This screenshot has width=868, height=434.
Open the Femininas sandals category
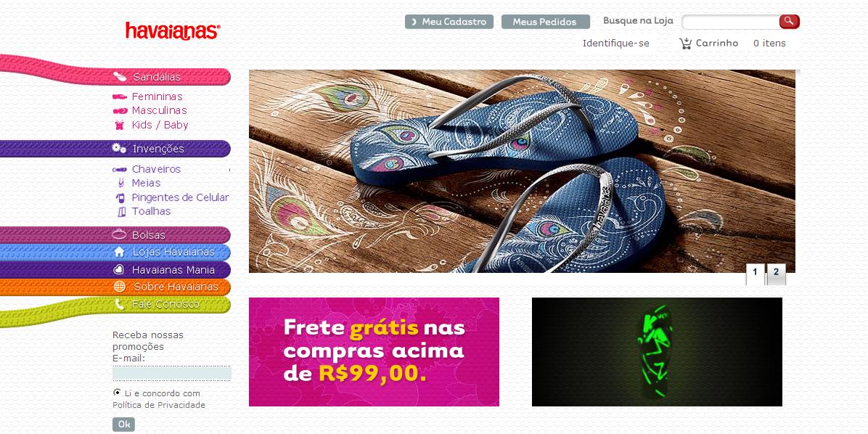point(157,97)
